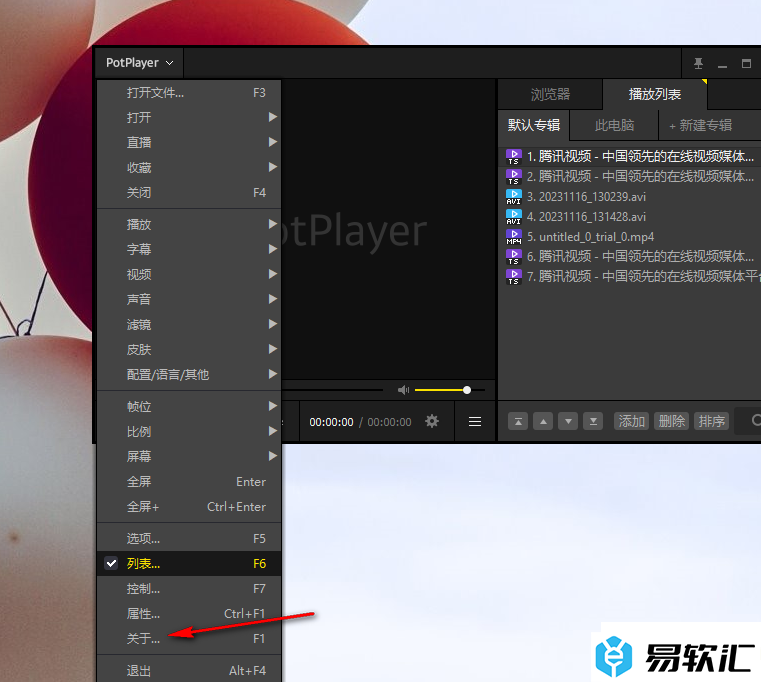Click the AVI file icon of item 3
The height and width of the screenshot is (682, 761).
tap(513, 197)
